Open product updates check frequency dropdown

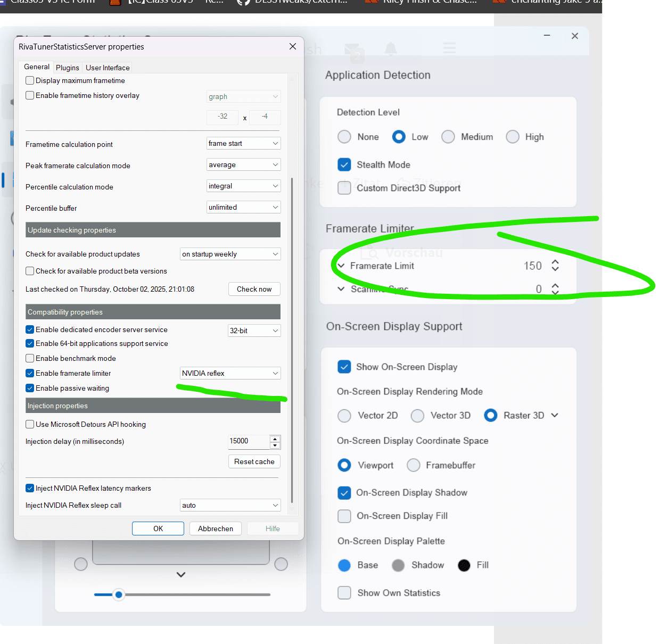pyautogui.click(x=230, y=254)
